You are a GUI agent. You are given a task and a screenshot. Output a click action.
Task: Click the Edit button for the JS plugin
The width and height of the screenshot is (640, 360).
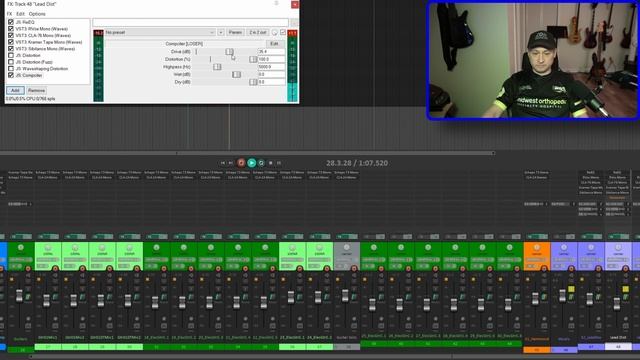point(274,44)
